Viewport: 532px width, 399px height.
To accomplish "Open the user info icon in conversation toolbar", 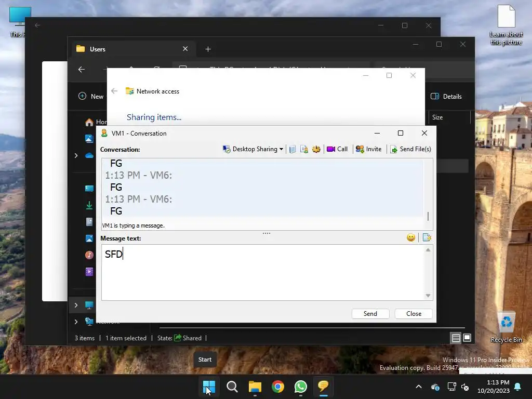I will (304, 149).
